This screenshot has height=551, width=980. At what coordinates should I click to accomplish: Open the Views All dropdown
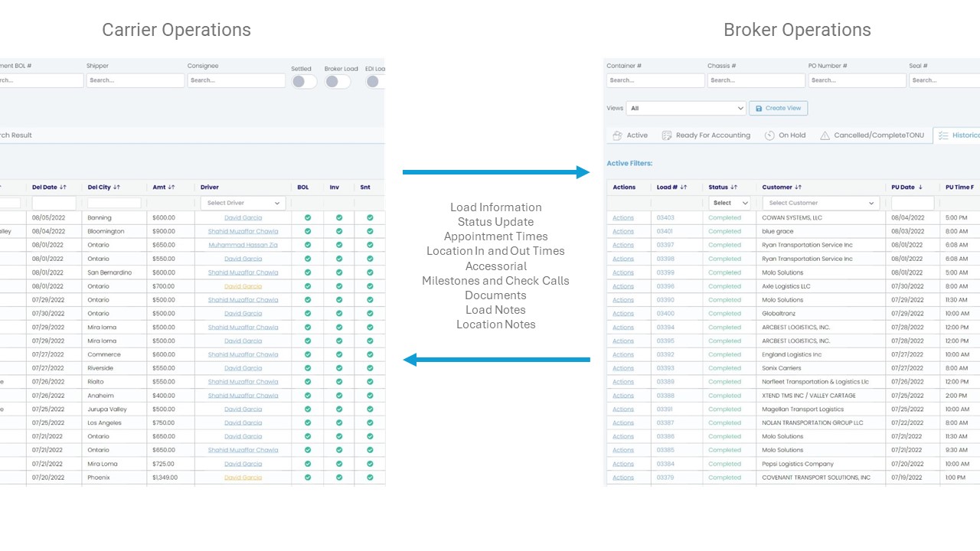tap(686, 109)
